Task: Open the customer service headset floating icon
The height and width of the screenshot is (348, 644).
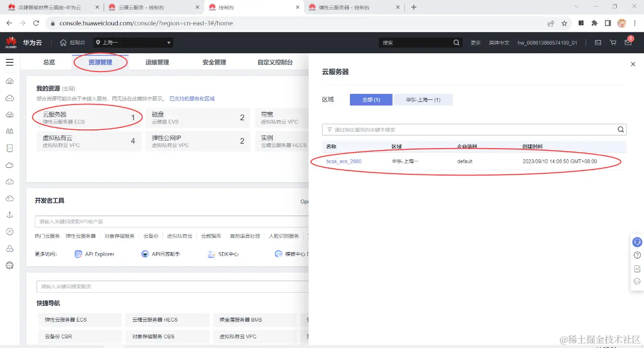Action: (637, 242)
